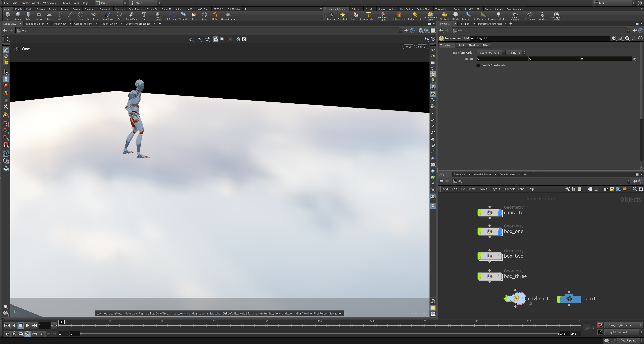Screen dimensions: 644x344
Task: Open the Render menu
Action: pos(24,3)
